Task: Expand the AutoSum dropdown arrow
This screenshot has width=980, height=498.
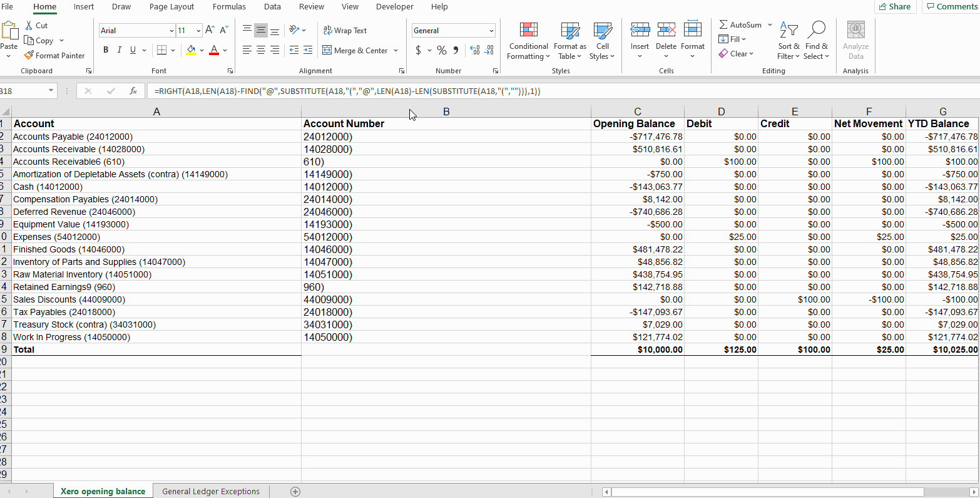Action: [x=770, y=25]
